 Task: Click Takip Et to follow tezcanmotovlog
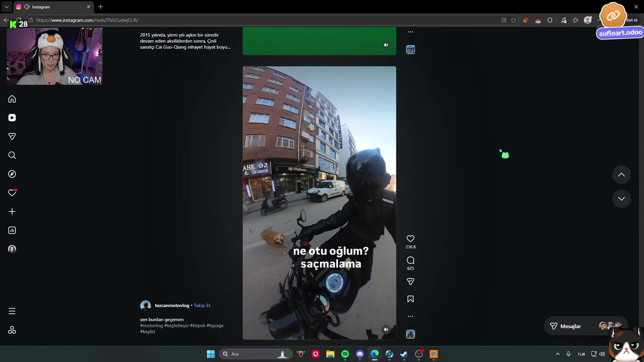click(202, 305)
